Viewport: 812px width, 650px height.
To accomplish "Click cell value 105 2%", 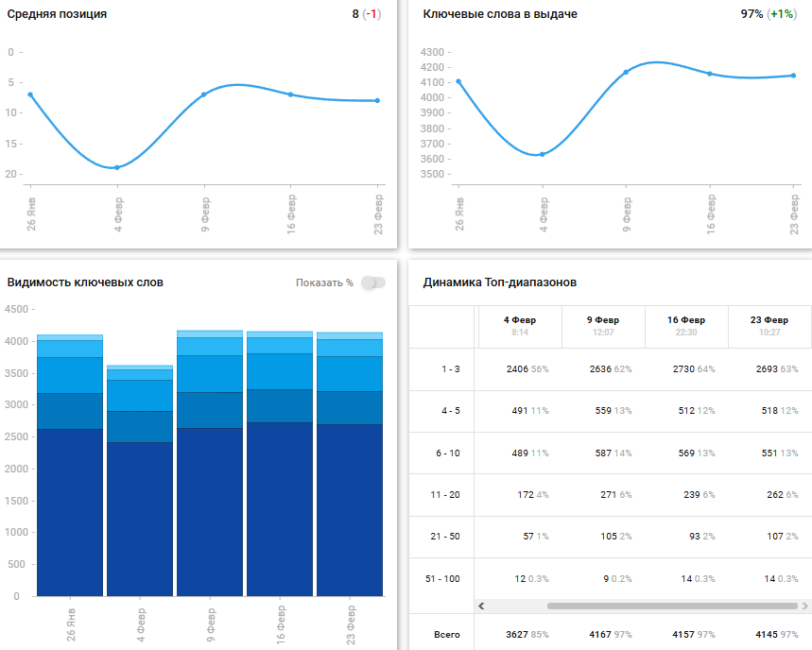I will coord(616,536).
